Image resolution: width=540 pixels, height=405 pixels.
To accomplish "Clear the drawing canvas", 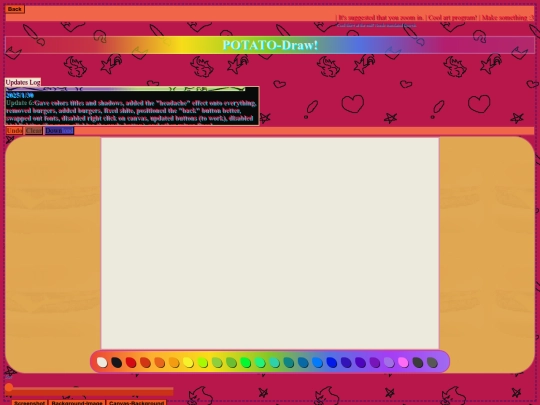I will pos(34,131).
